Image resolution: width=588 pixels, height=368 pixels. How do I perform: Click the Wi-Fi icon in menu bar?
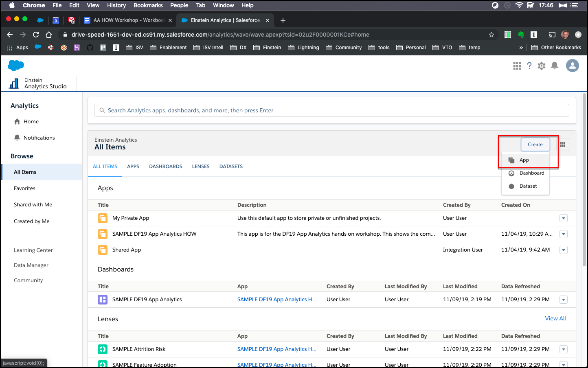point(519,5)
